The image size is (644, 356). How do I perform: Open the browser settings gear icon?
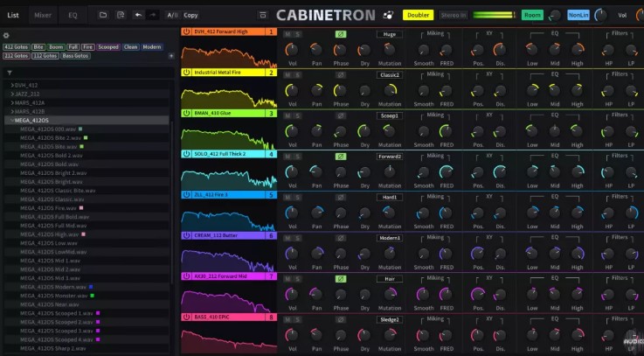(6, 36)
